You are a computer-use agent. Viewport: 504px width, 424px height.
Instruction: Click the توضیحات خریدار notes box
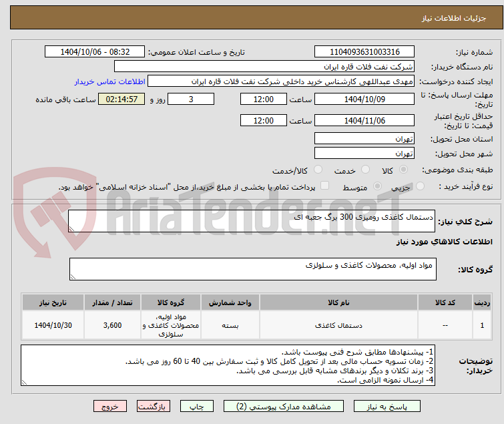click(228, 365)
